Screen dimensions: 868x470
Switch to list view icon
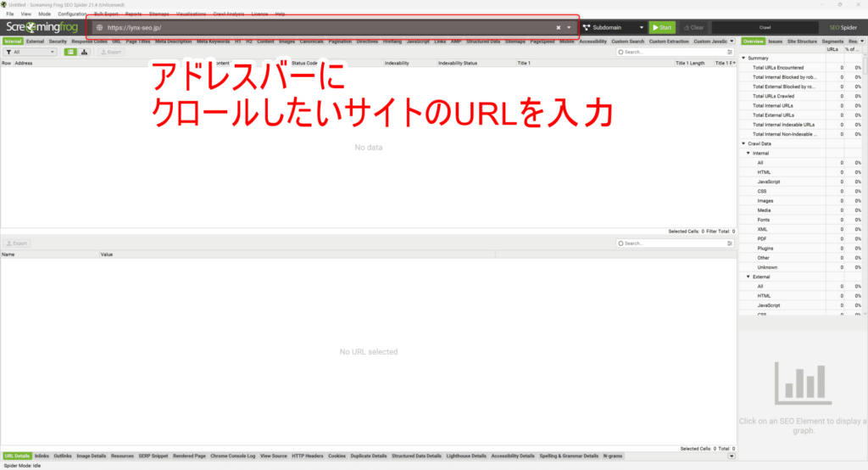[70, 52]
